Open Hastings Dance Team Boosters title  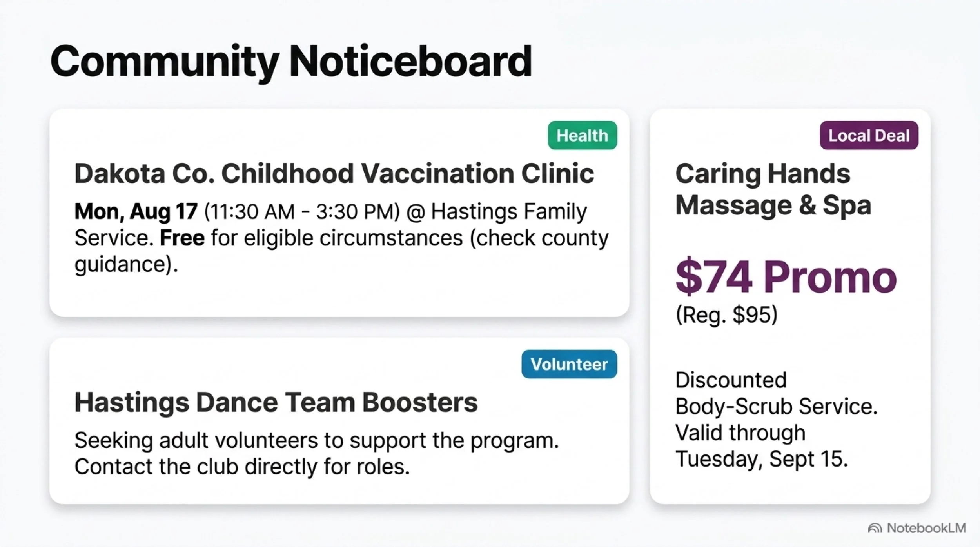click(x=276, y=403)
